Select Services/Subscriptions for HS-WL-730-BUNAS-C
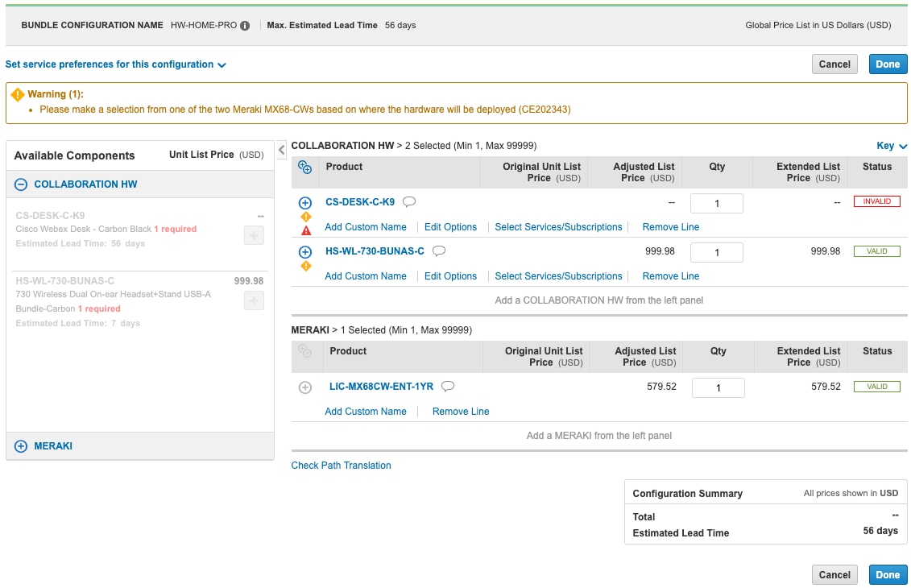This screenshot has width=911, height=588. point(558,276)
